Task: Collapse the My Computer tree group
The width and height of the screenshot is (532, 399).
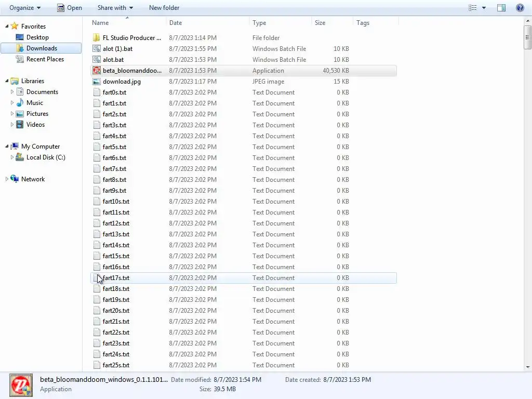Action: coord(7,146)
